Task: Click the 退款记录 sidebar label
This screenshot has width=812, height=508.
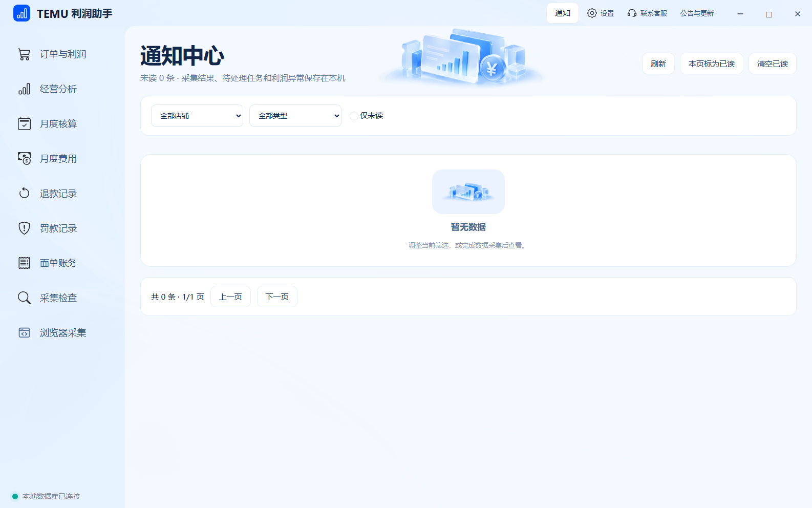Action: (58, 194)
